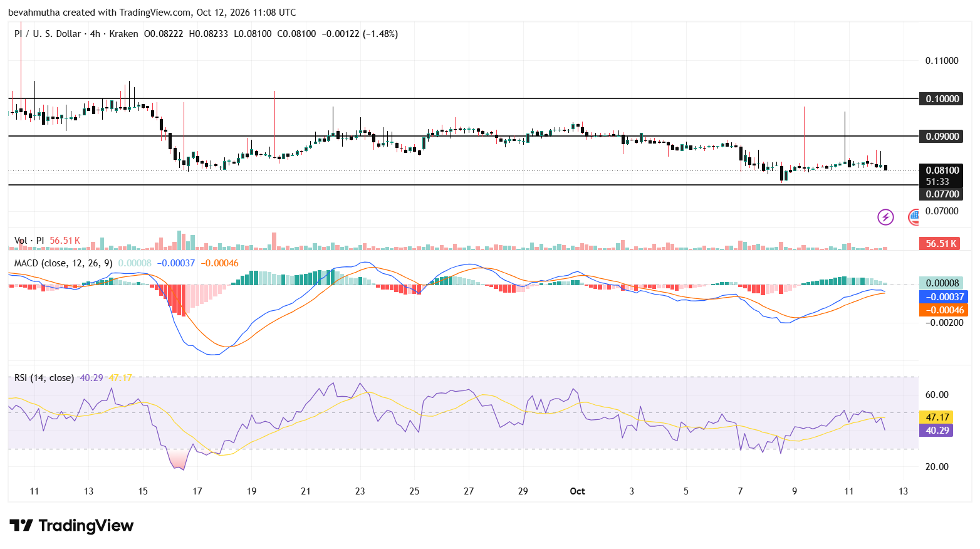
Task: Click the date 25 on the time axis
Action: tap(414, 491)
